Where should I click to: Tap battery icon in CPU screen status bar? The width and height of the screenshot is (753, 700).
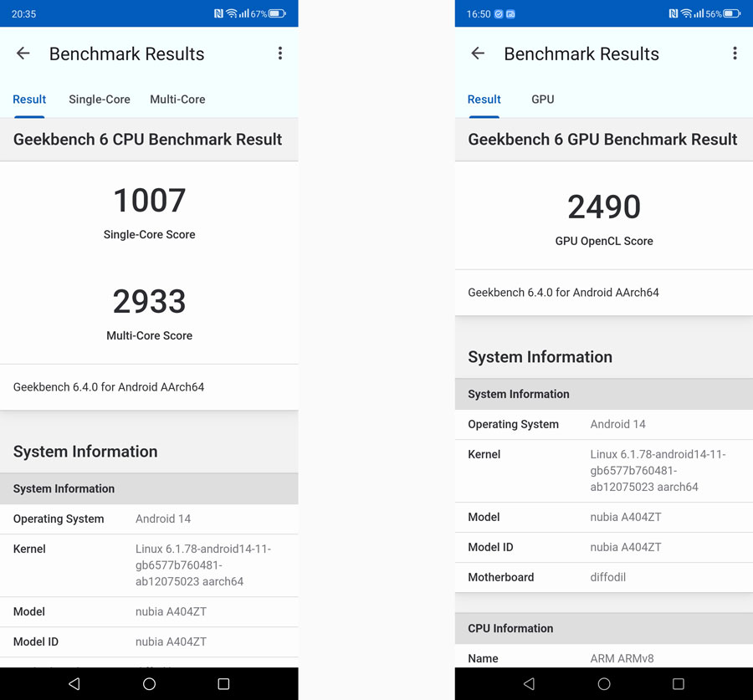click(x=277, y=13)
